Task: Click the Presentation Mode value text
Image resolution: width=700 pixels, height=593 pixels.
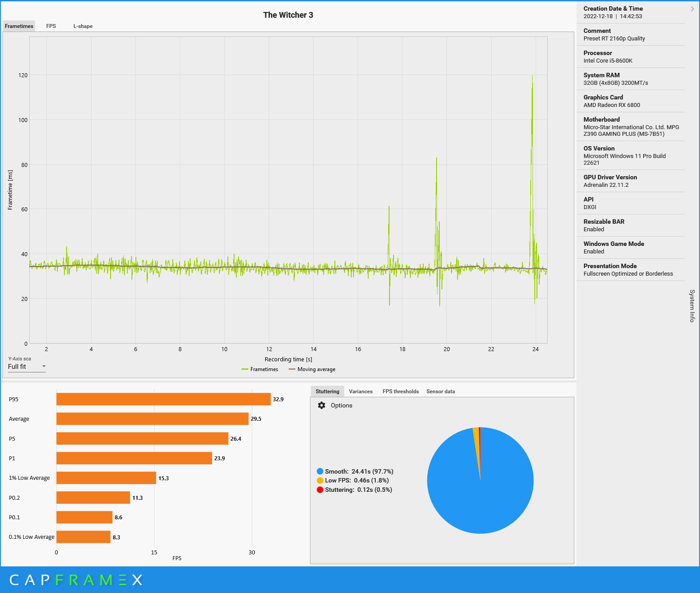Action: 628,274
